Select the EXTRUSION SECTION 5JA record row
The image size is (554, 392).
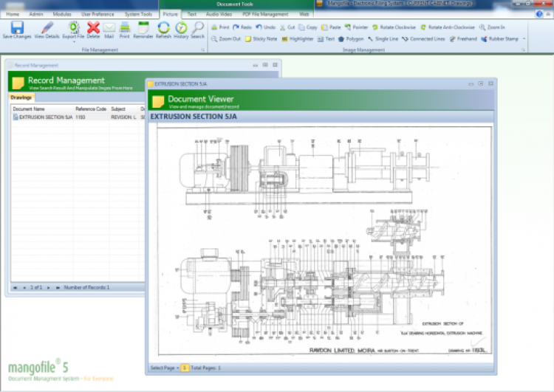pyautogui.click(x=44, y=117)
